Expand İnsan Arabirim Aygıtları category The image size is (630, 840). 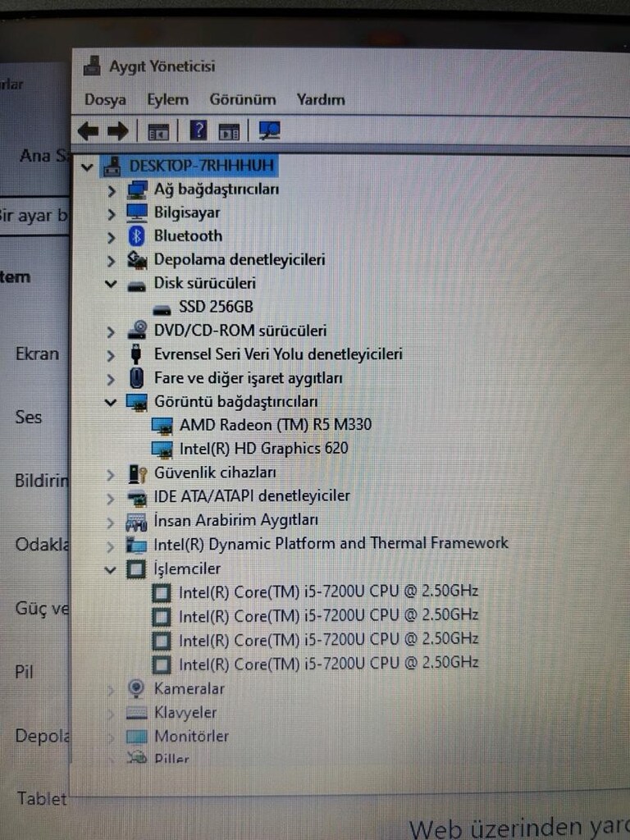(111, 523)
